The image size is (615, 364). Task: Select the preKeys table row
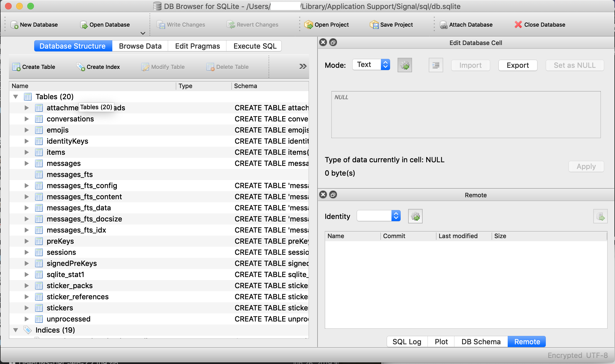coord(159,241)
